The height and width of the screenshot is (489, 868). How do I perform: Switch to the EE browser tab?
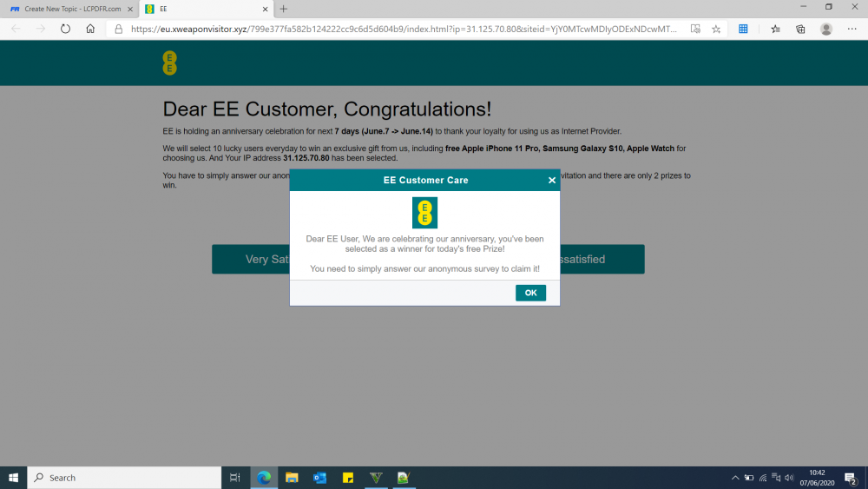point(206,9)
